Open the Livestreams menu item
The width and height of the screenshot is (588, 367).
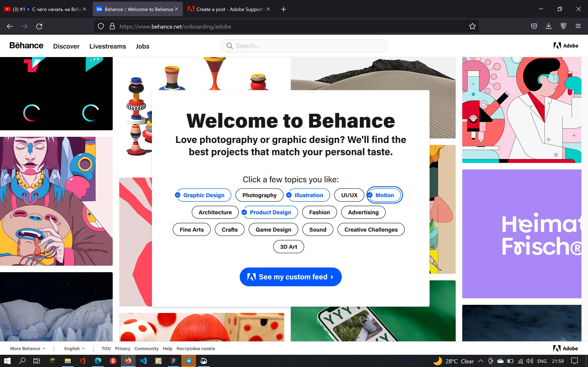108,46
